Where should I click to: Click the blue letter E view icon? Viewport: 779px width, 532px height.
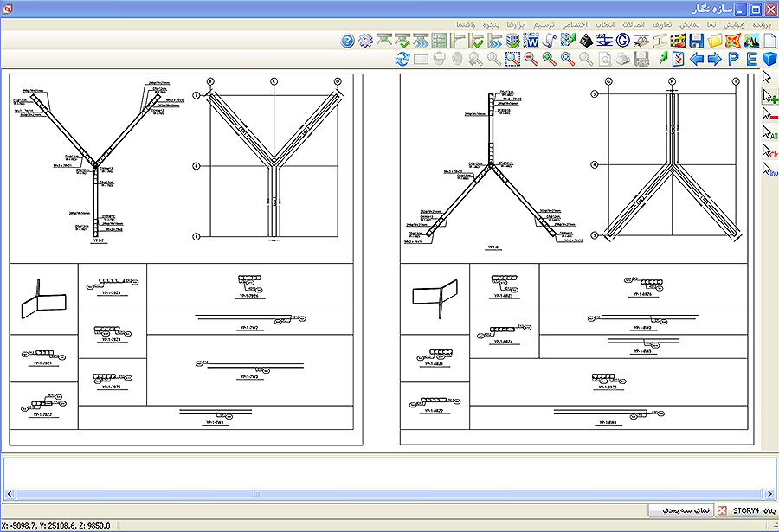pyautogui.click(x=751, y=59)
